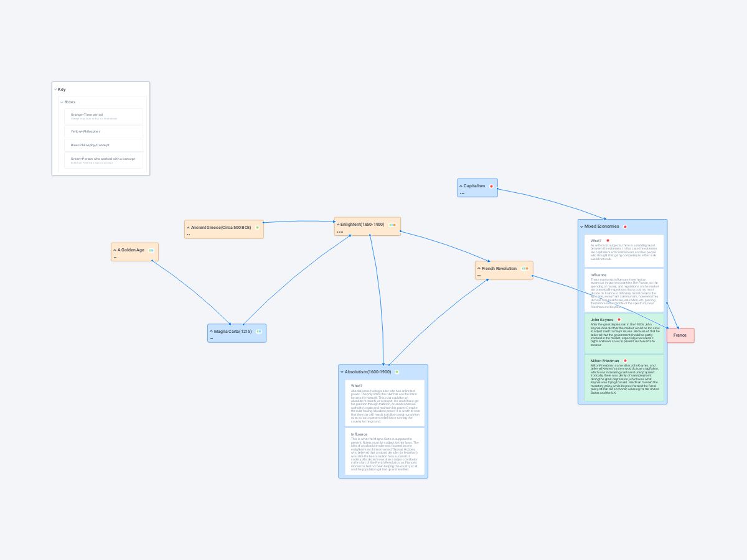Expand the French Revolution card chevron
Viewport: 747px width, 560px height.
click(x=479, y=269)
